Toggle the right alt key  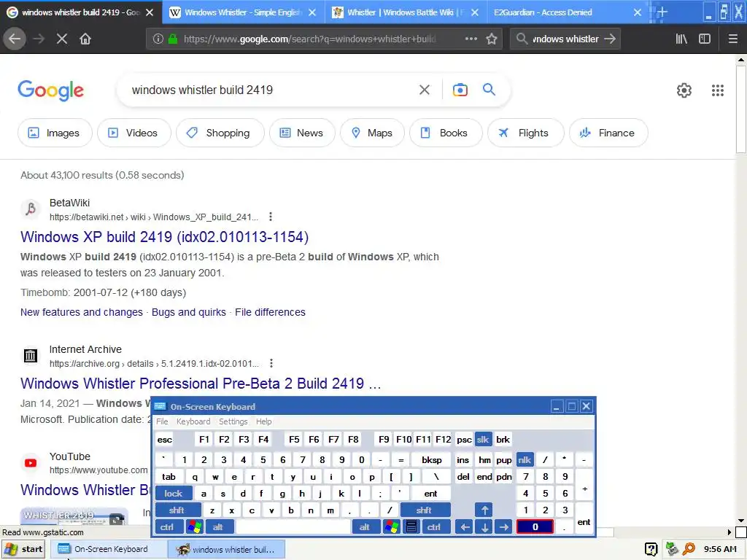(366, 527)
